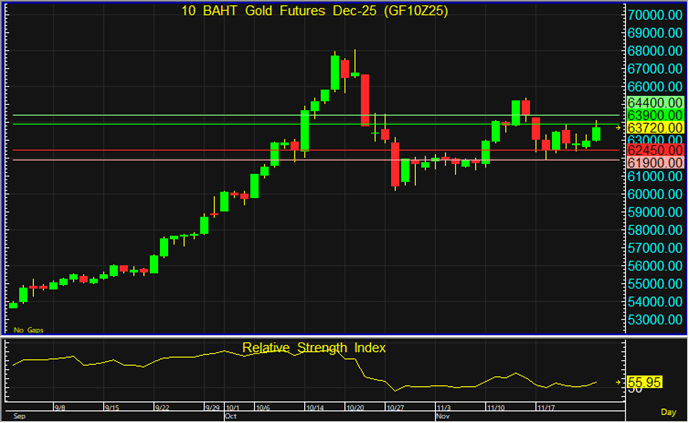Click the 53000.00 price axis label
Image resolution: width=689 pixels, height=423 pixels.
click(655, 320)
